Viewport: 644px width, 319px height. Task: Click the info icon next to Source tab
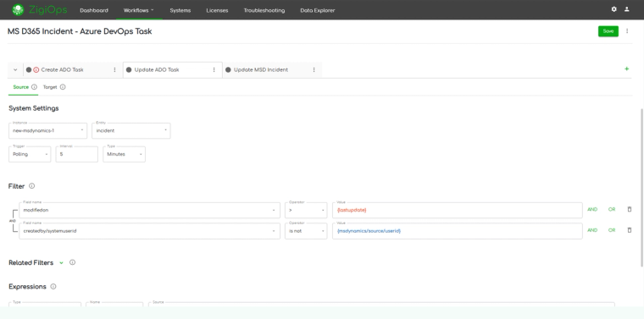point(34,87)
